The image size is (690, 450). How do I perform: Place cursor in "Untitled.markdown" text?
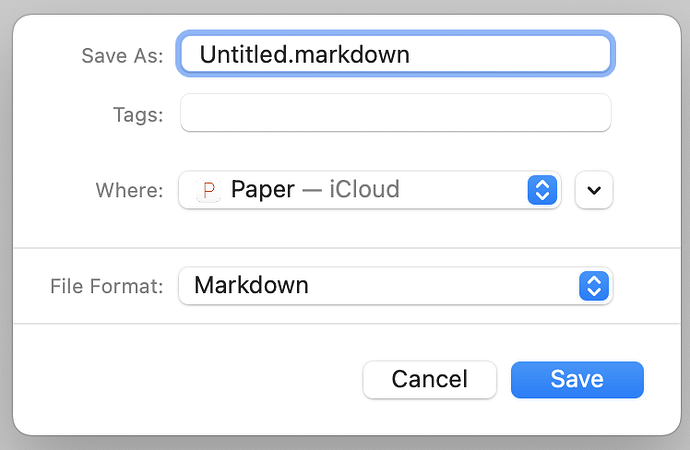pyautogui.click(x=304, y=54)
